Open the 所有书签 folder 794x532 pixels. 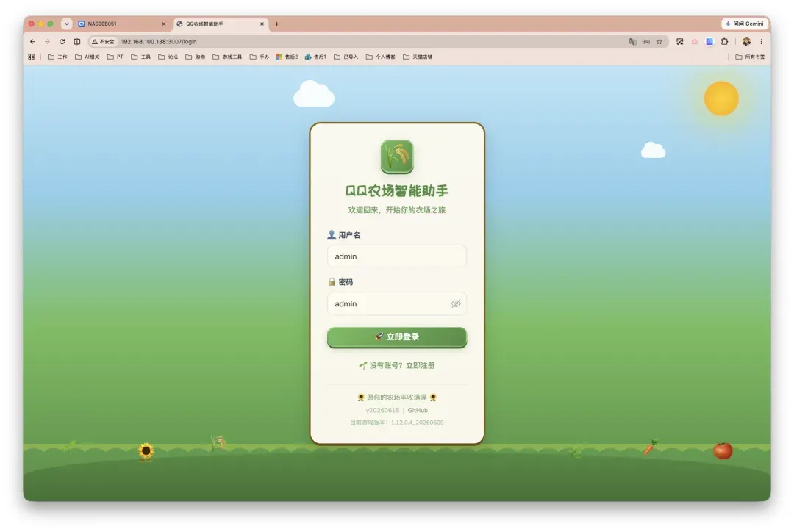coord(750,57)
